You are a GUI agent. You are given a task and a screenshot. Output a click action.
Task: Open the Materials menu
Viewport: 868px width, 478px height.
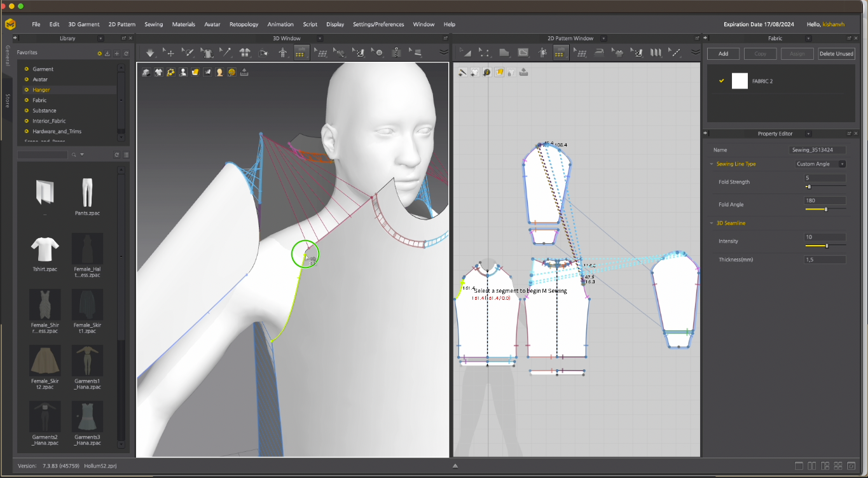pyautogui.click(x=183, y=24)
